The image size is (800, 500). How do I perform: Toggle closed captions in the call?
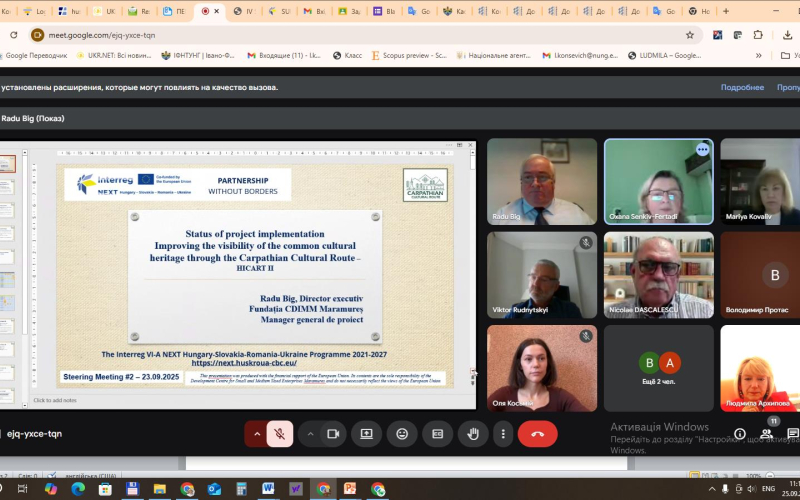pyautogui.click(x=437, y=434)
